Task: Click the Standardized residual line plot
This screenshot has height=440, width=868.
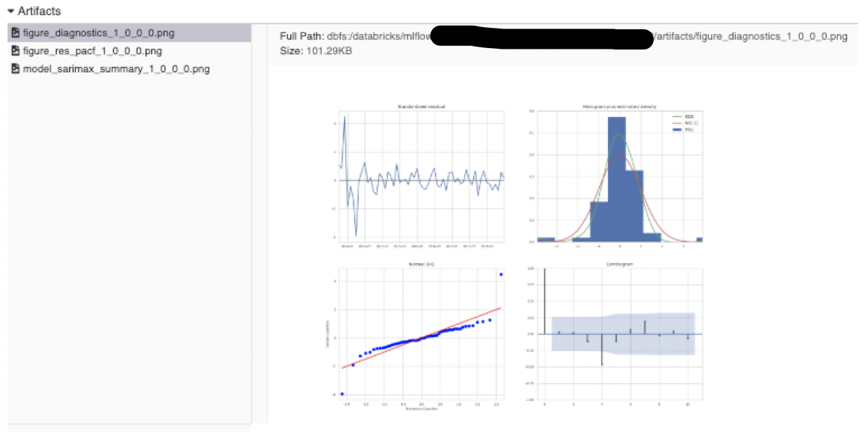Action: coord(421,180)
